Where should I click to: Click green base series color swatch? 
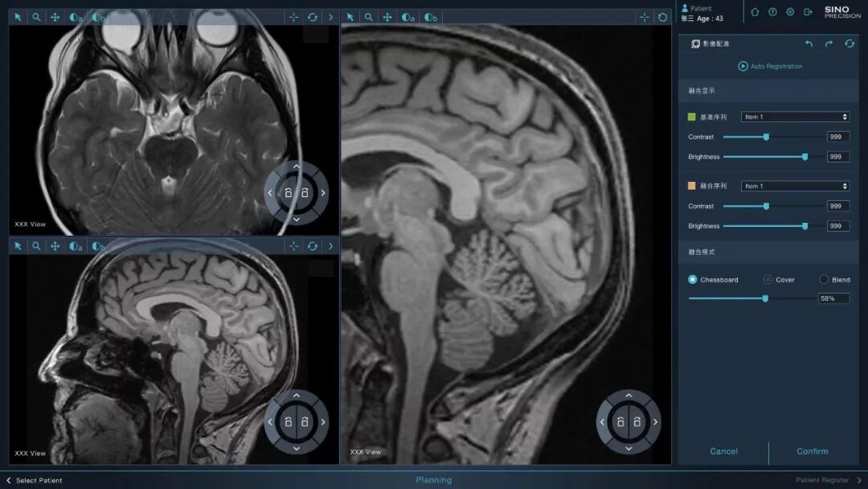[691, 117]
